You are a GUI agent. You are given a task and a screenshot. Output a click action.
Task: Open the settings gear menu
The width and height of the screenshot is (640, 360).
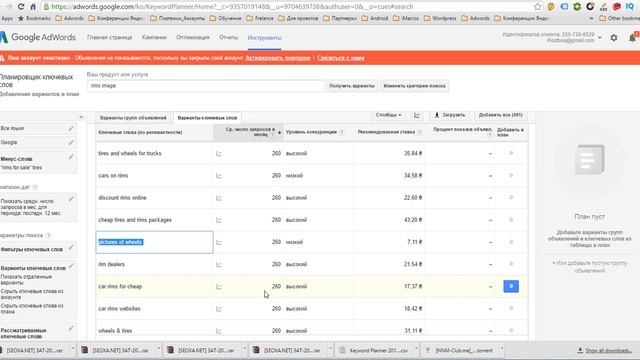(614, 38)
